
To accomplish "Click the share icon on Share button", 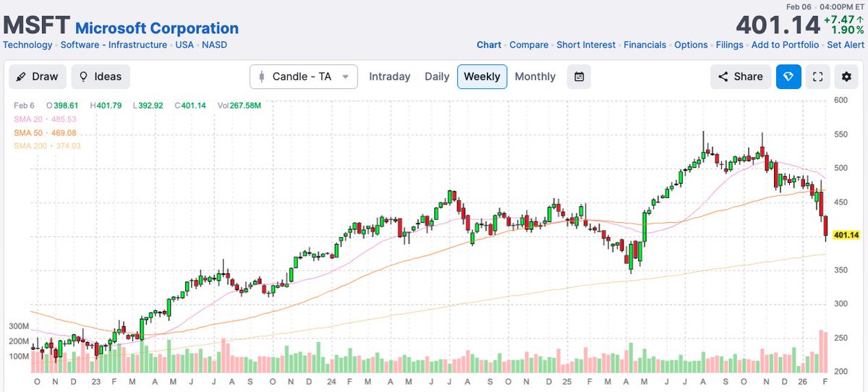I will [723, 77].
